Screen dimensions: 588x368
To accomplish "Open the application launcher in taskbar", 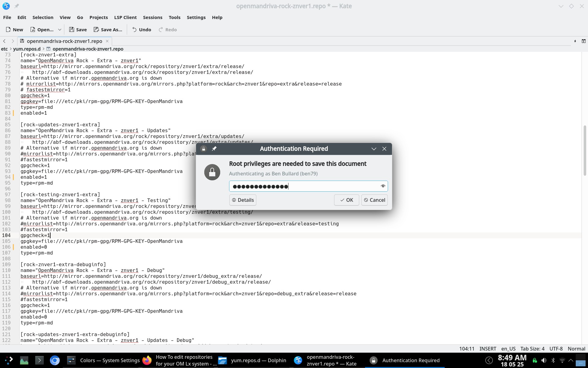I will [x=9, y=360].
